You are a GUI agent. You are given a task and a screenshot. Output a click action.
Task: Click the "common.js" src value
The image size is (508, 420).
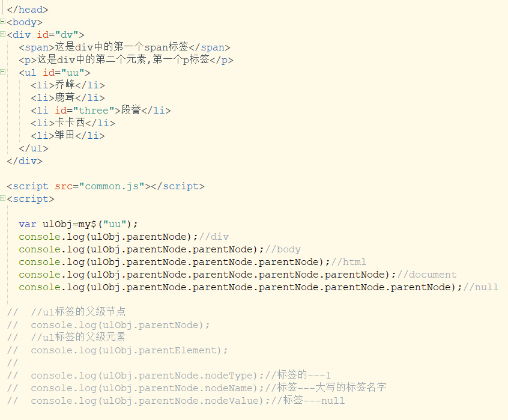pos(112,186)
